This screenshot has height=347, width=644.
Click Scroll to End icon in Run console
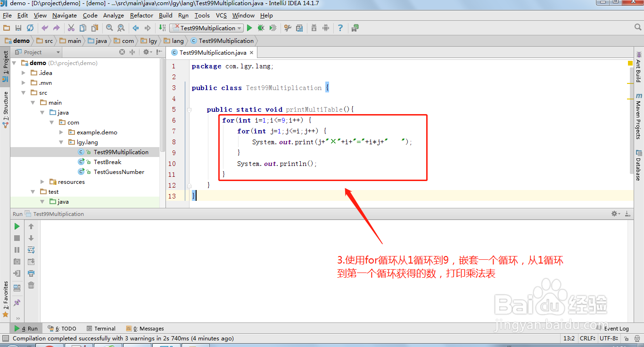pos(31,262)
